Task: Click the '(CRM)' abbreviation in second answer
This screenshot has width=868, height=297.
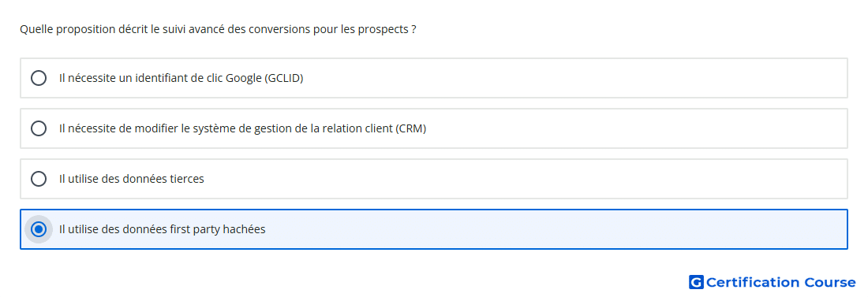Action: point(411,128)
